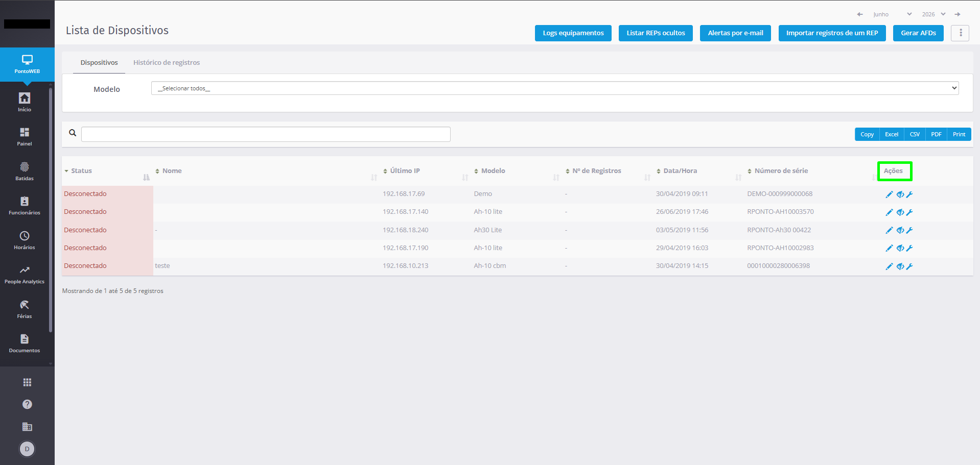This screenshot has width=980, height=465.
Task: Select the 'teste' device name cell
Action: pos(162,266)
